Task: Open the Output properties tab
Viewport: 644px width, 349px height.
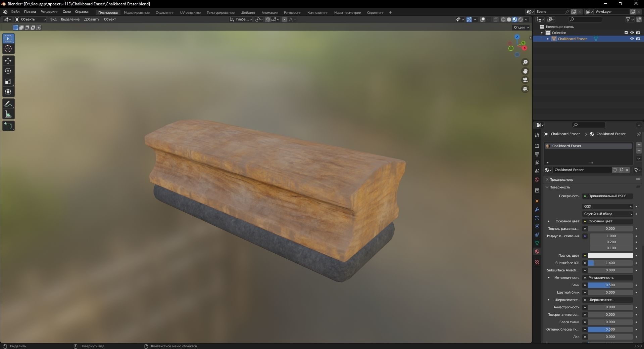Action: tap(537, 154)
